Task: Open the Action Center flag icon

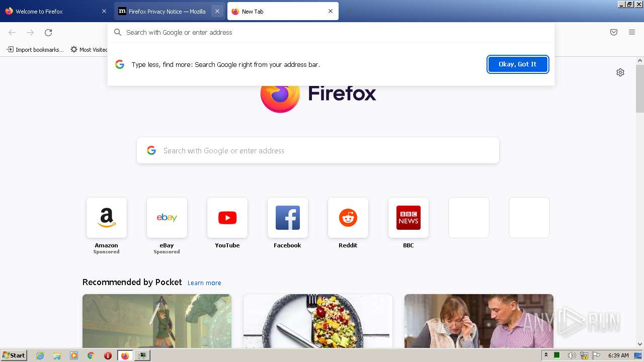Action: 596,355
